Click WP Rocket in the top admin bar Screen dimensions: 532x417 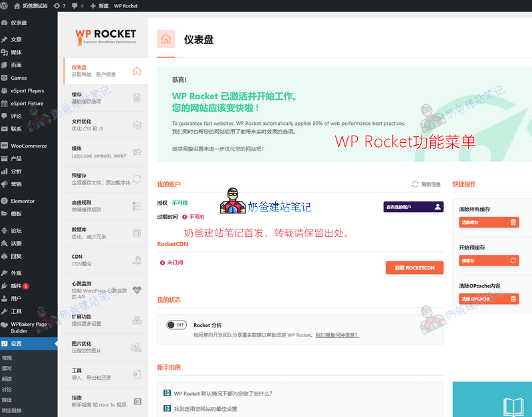click(126, 6)
